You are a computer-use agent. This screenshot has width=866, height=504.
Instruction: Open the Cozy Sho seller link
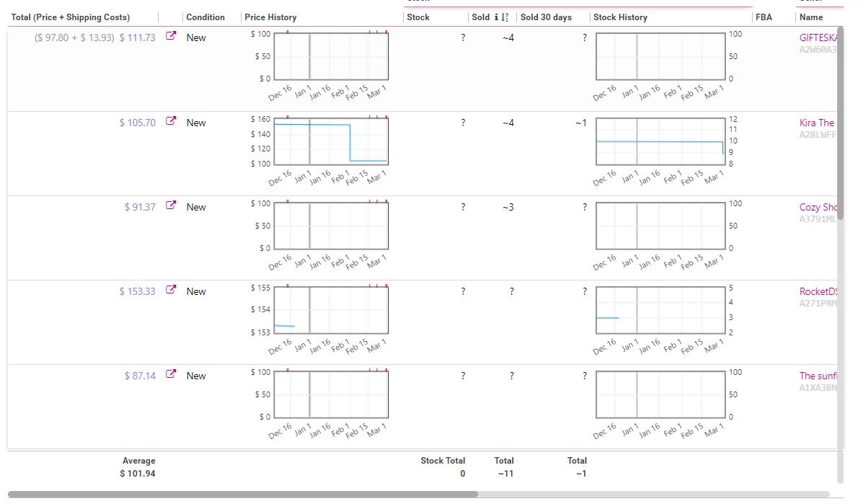coord(818,207)
